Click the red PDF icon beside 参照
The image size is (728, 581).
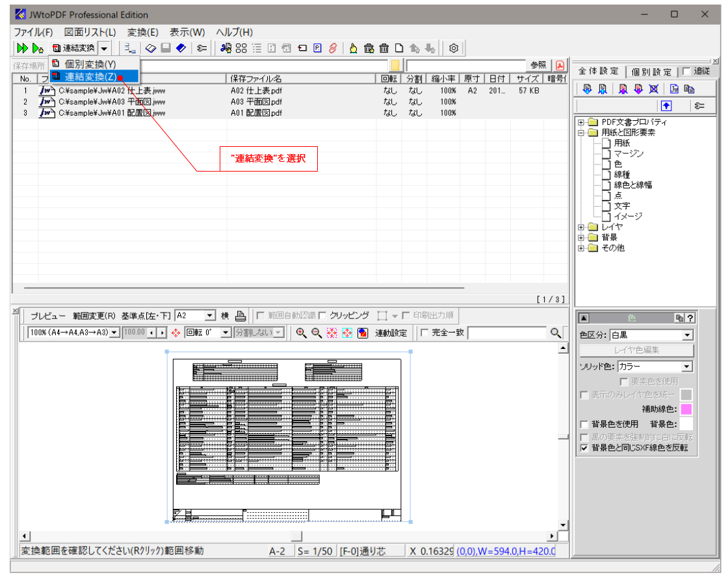click(559, 65)
